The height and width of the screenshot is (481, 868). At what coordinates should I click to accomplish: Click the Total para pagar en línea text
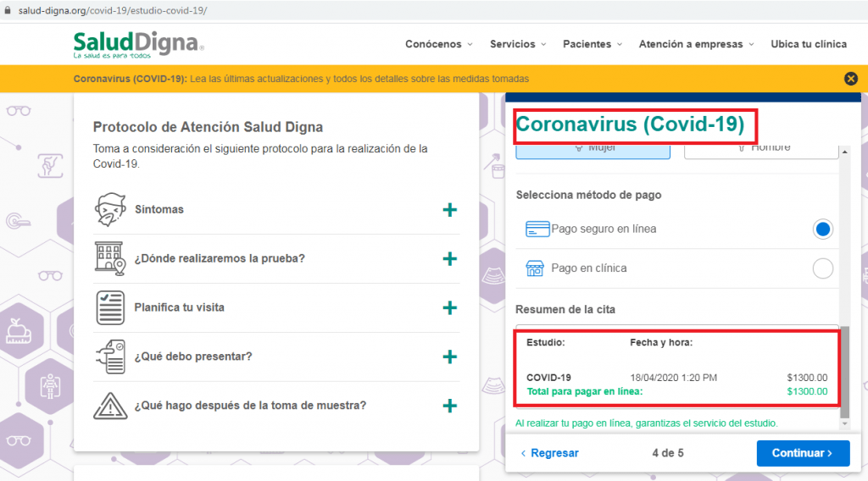585,392
